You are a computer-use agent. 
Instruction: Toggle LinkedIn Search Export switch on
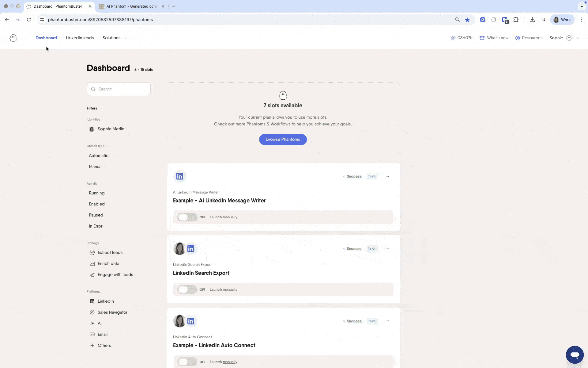pyautogui.click(x=187, y=289)
